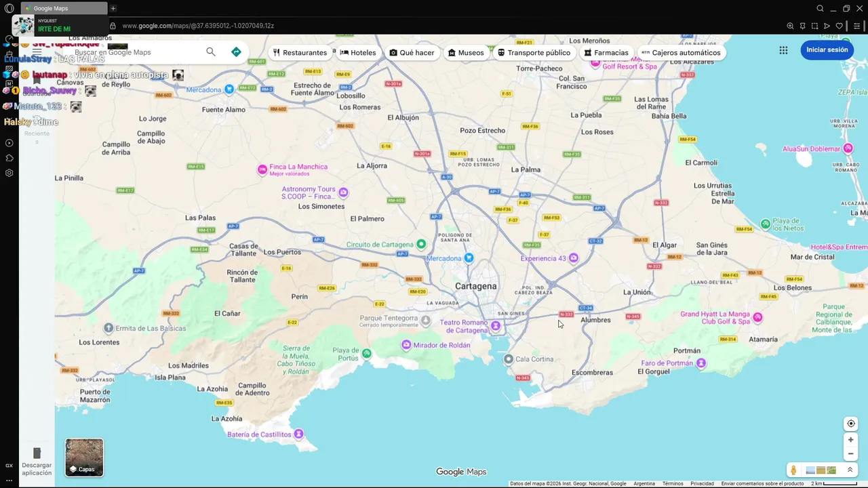
Task: Open the Ermita de Las Balsicas marker
Action: point(108,328)
